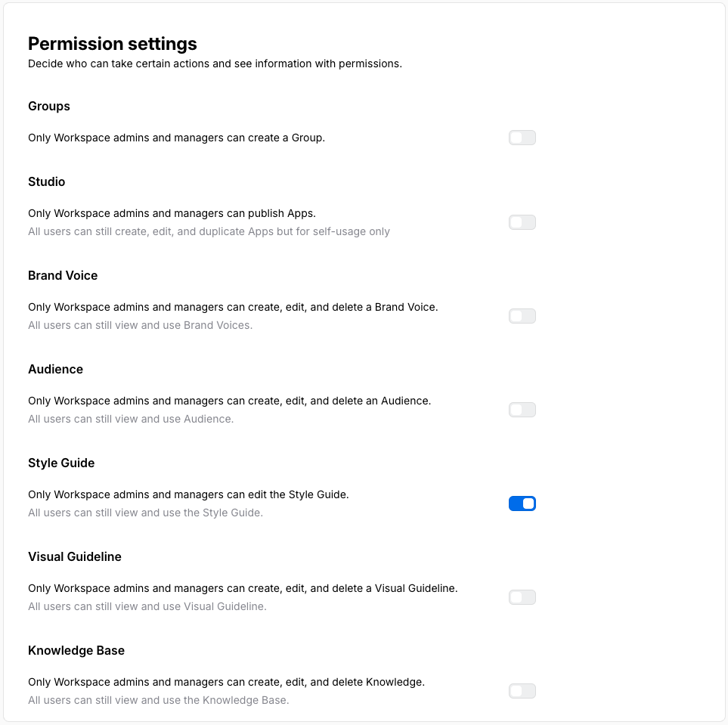Screen dimensions: 728x725
Task: Click the text about duplicating Apps for self-usage
Action: pyautogui.click(x=209, y=231)
